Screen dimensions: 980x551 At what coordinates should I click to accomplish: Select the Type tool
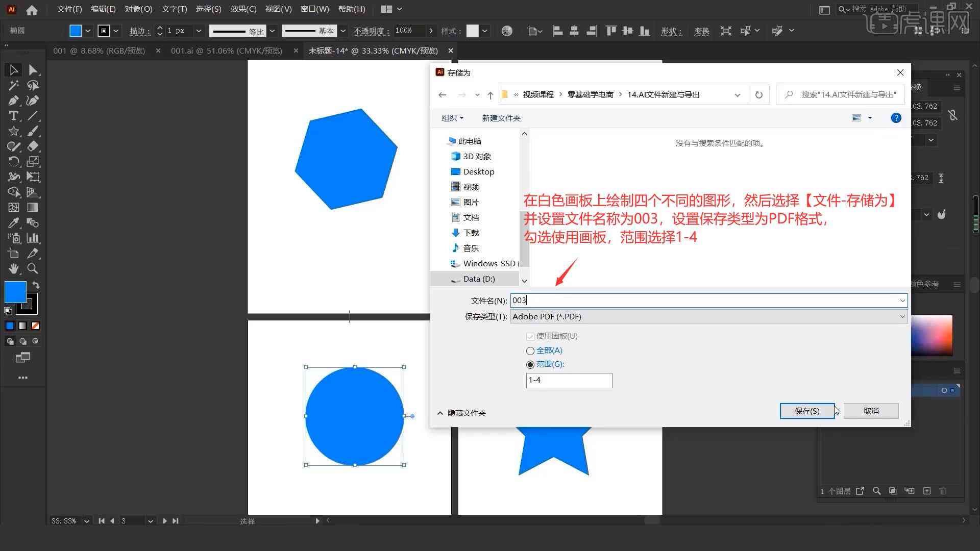13,116
